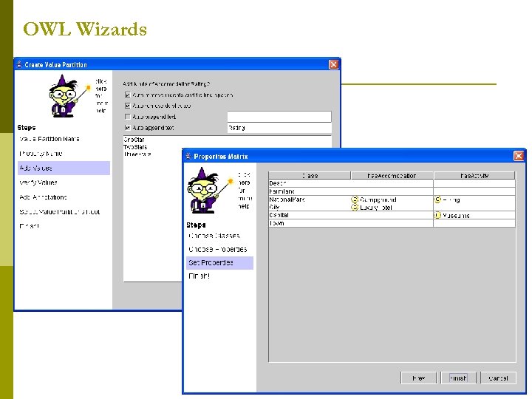The width and height of the screenshot is (532, 399).
Task: Select the Value Partition Name step
Action: tap(50, 139)
